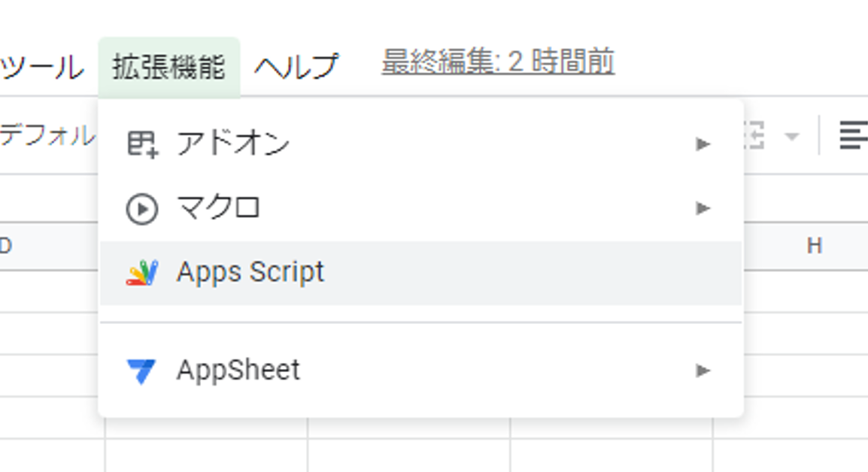The height and width of the screenshot is (472, 868).
Task: Expand the AppSheet submenu arrow
Action: coord(703,371)
